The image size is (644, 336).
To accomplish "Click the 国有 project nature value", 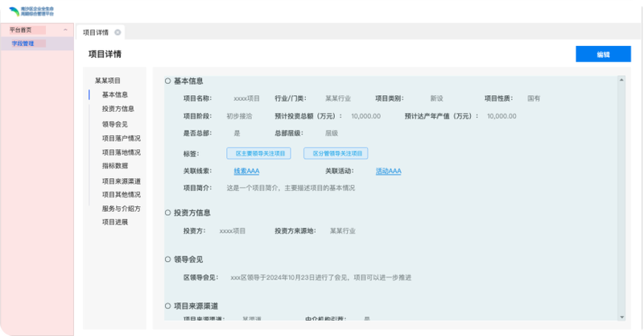I will click(534, 98).
